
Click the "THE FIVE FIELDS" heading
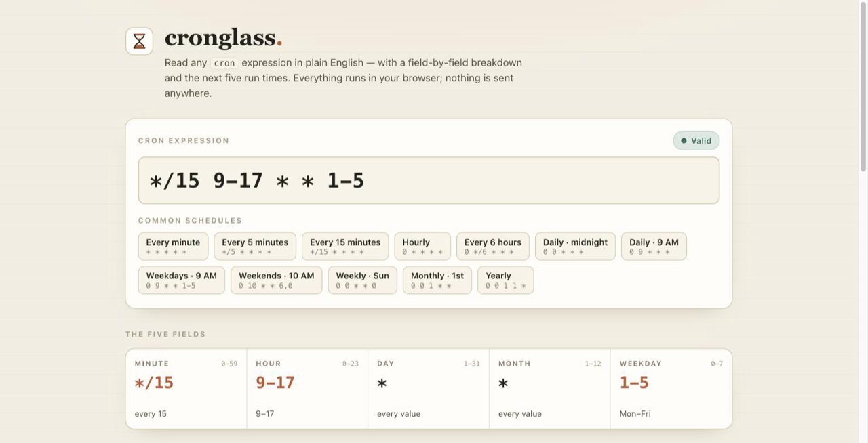point(165,334)
